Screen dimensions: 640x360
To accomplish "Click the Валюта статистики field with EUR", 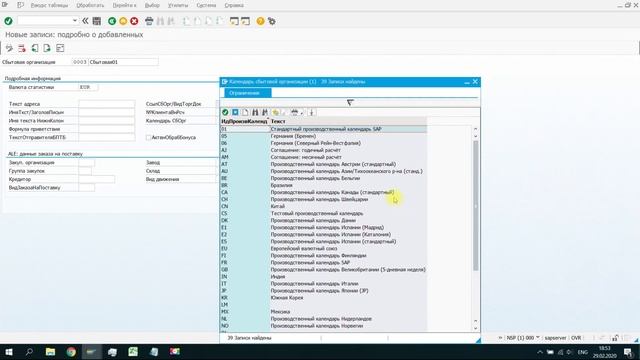I will [88, 87].
